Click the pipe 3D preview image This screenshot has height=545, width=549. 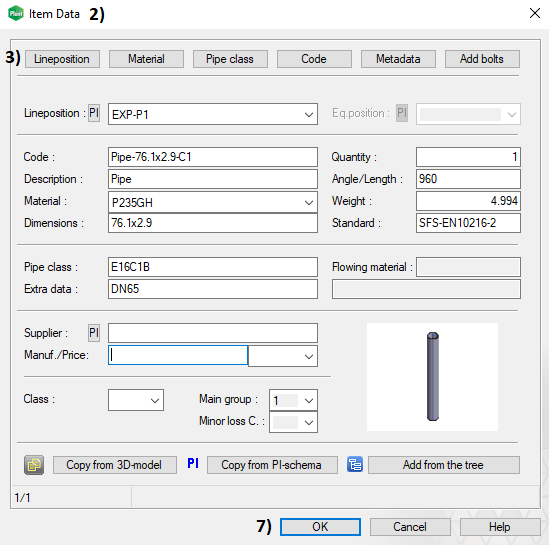coord(432,377)
